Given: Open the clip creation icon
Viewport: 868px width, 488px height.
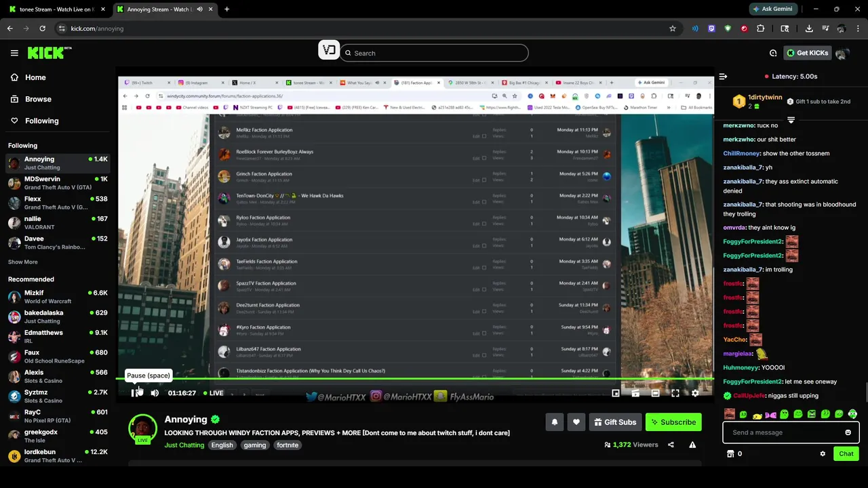Looking at the screenshot, I should (635, 393).
